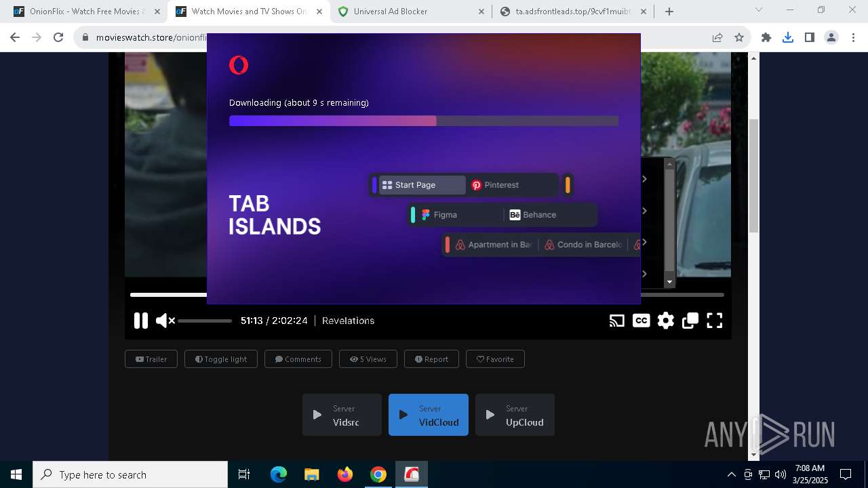
Task: Share this page icon
Action: pyautogui.click(x=717, y=38)
